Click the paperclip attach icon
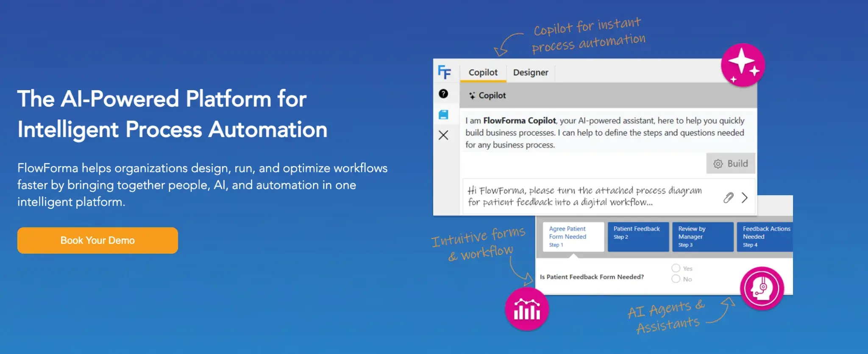Image resolution: width=868 pixels, height=354 pixels. pyautogui.click(x=728, y=197)
